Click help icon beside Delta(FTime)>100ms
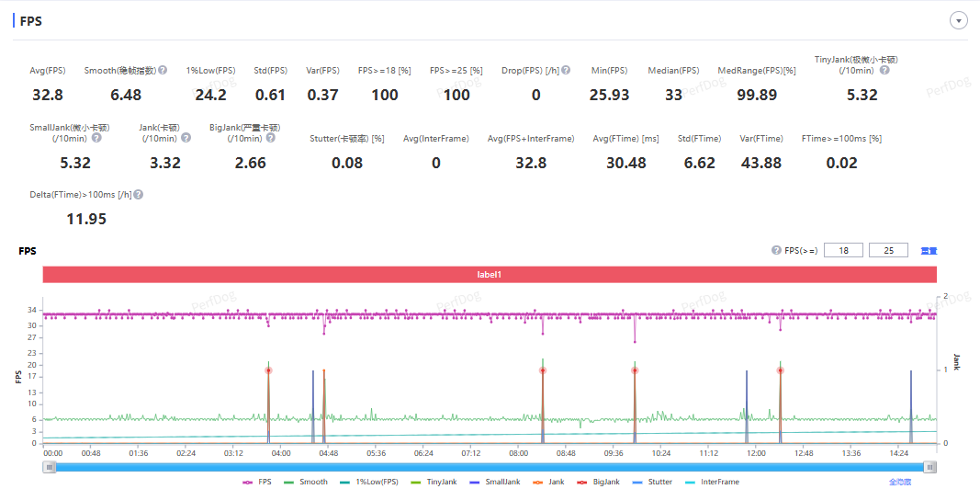Screen dimensions: 980x489 [139, 195]
